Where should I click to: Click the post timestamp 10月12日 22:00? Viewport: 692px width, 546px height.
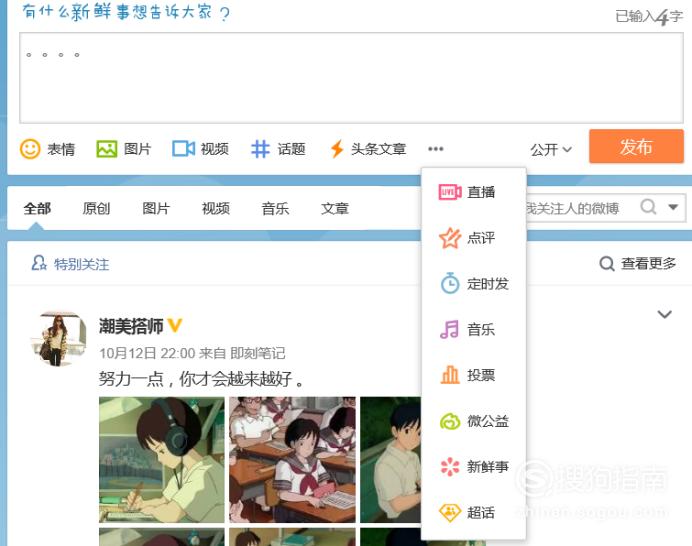tap(147, 353)
